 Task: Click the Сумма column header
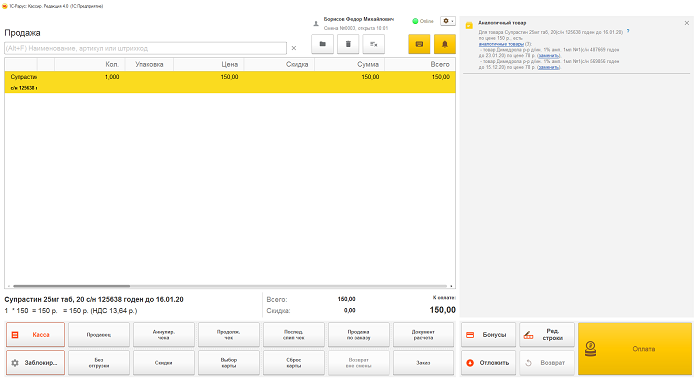(350, 64)
